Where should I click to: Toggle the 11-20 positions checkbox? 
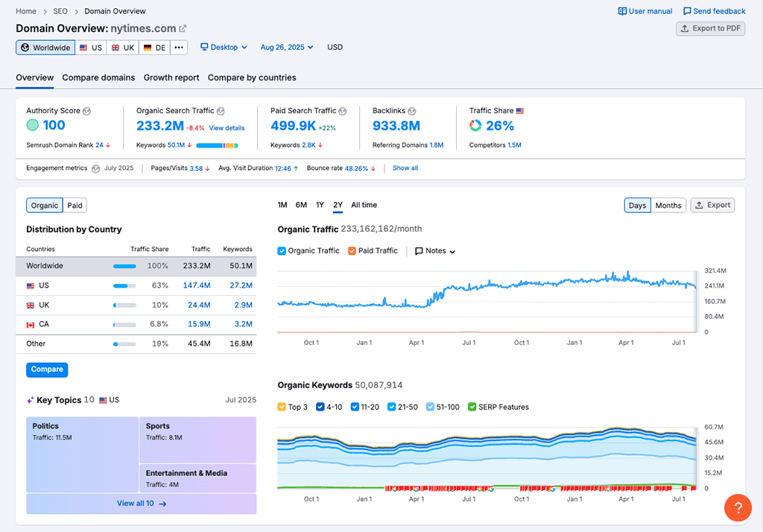coord(355,407)
